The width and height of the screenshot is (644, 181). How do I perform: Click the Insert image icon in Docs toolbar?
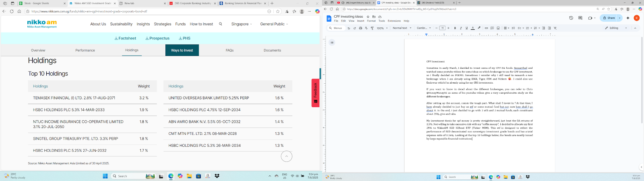(x=498, y=28)
